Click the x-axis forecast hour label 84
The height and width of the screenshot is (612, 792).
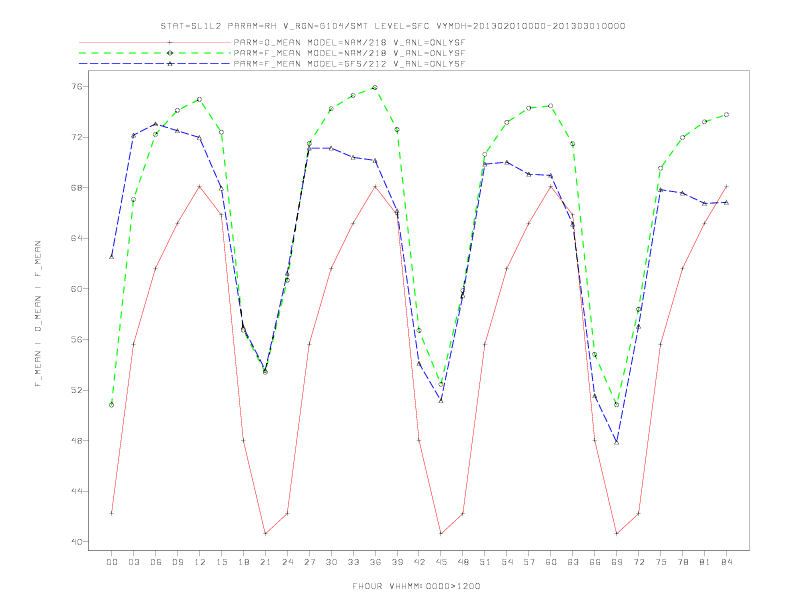(x=727, y=562)
